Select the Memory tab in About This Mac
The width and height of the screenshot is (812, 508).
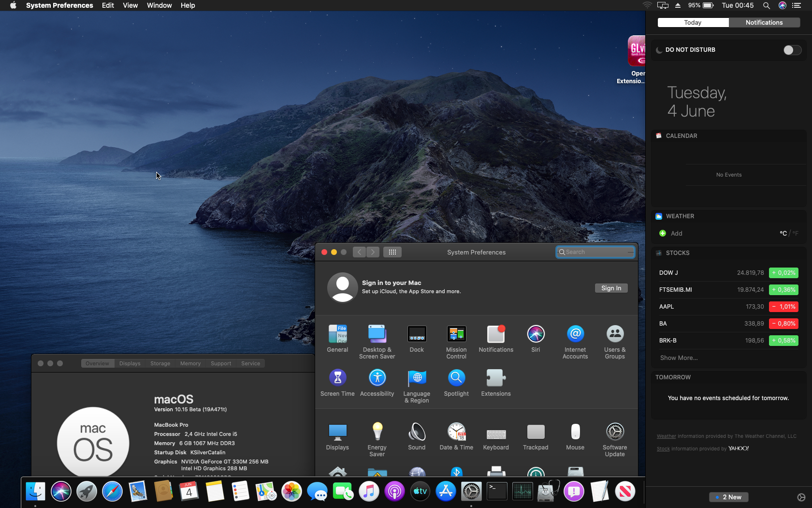point(190,363)
